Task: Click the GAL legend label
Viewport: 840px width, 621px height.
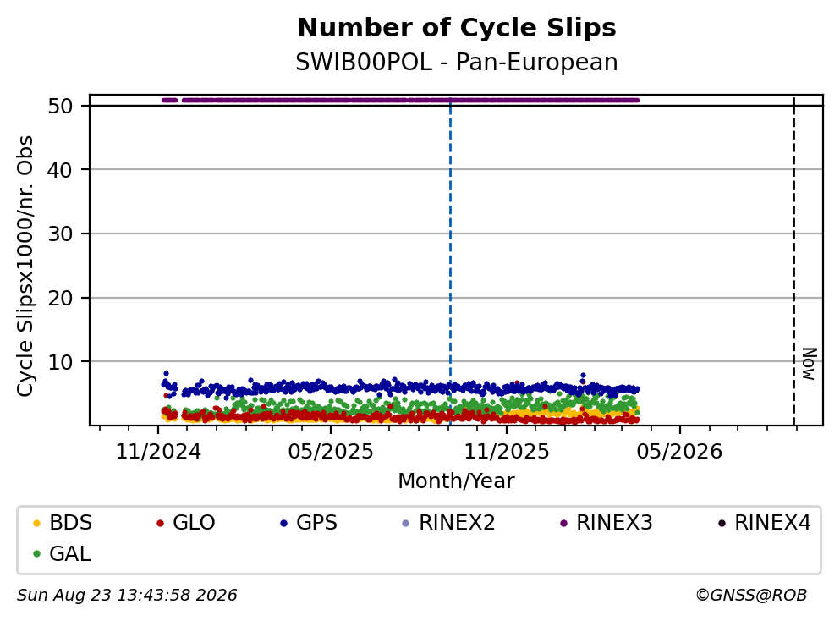Action: [70, 553]
